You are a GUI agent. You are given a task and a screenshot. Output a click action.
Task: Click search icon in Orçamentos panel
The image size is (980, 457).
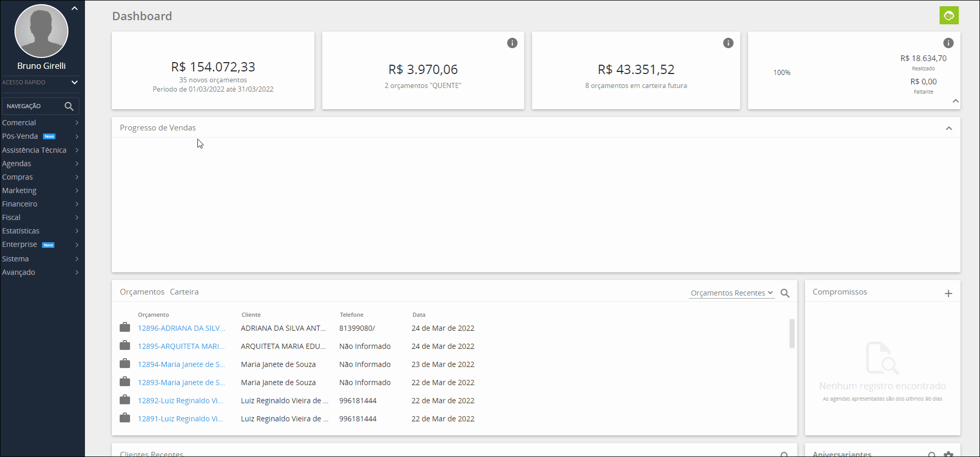785,293
